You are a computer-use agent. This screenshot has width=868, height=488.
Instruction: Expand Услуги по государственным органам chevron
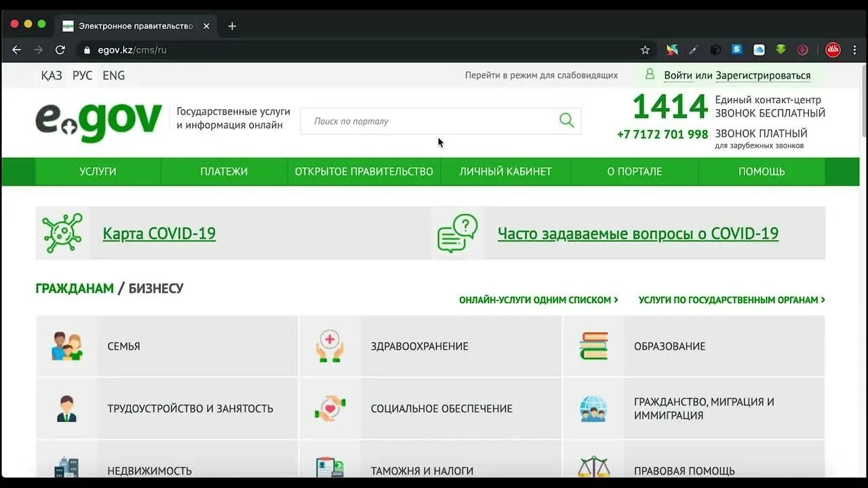(823, 299)
